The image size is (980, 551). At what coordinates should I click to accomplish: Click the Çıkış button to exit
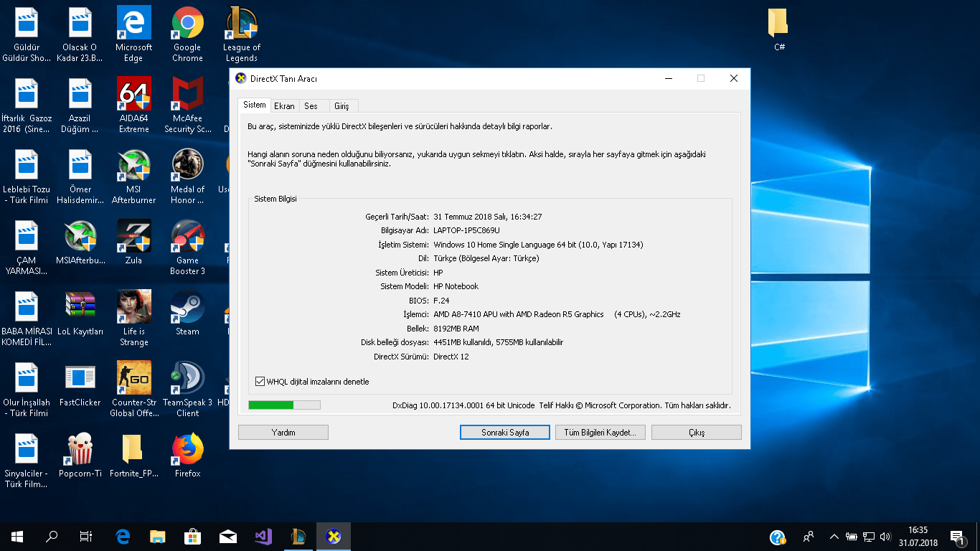[x=697, y=433]
